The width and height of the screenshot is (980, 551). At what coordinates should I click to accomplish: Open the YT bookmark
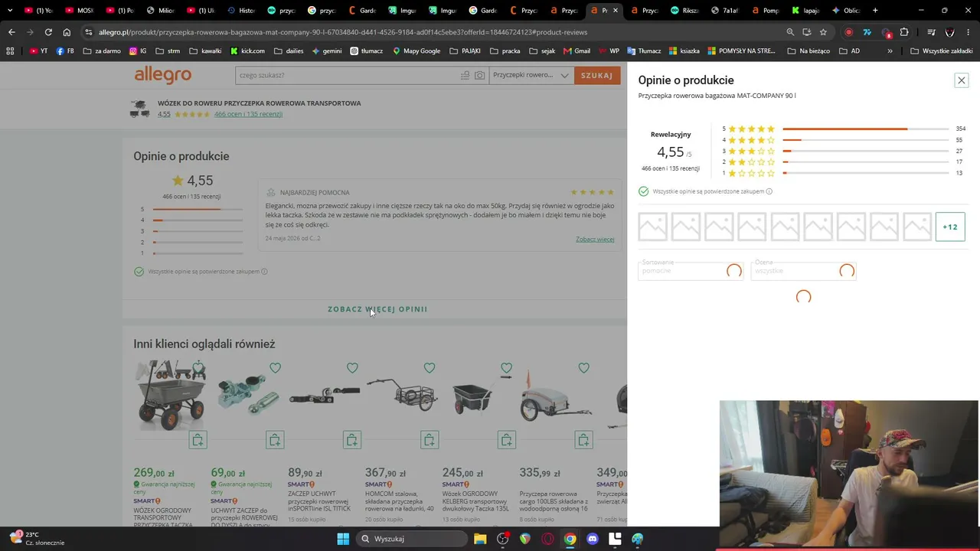pos(38,51)
